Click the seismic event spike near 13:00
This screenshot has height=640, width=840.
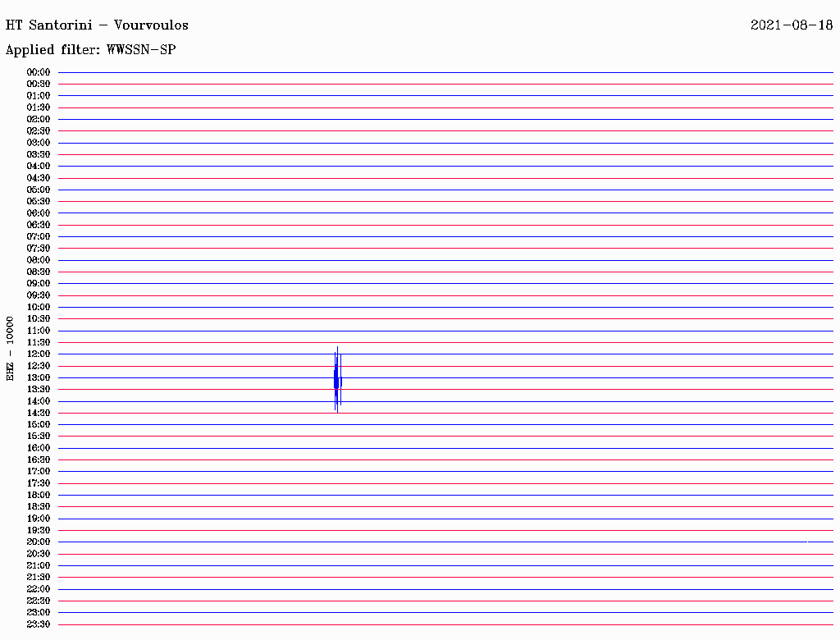pos(337,380)
